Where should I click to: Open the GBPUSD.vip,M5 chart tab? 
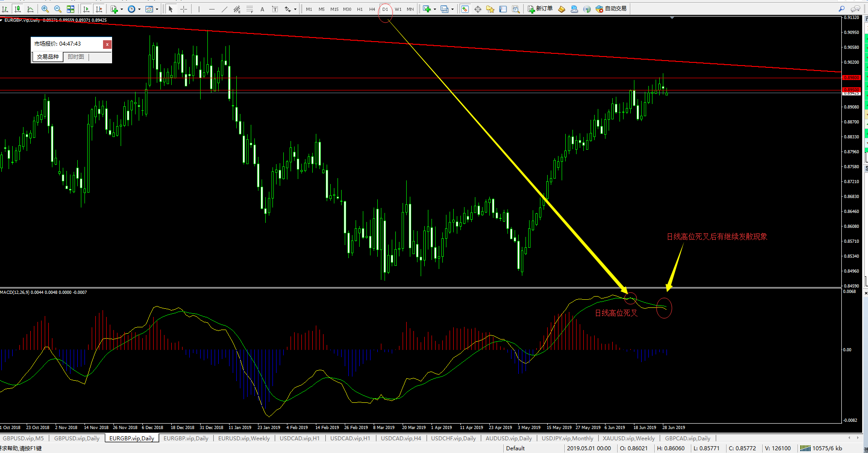pyautogui.click(x=23, y=438)
